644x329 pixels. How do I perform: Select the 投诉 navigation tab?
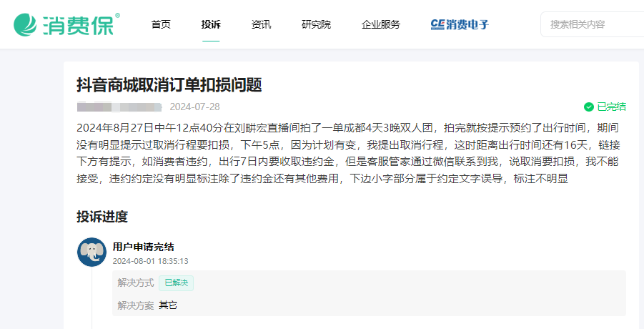211,24
